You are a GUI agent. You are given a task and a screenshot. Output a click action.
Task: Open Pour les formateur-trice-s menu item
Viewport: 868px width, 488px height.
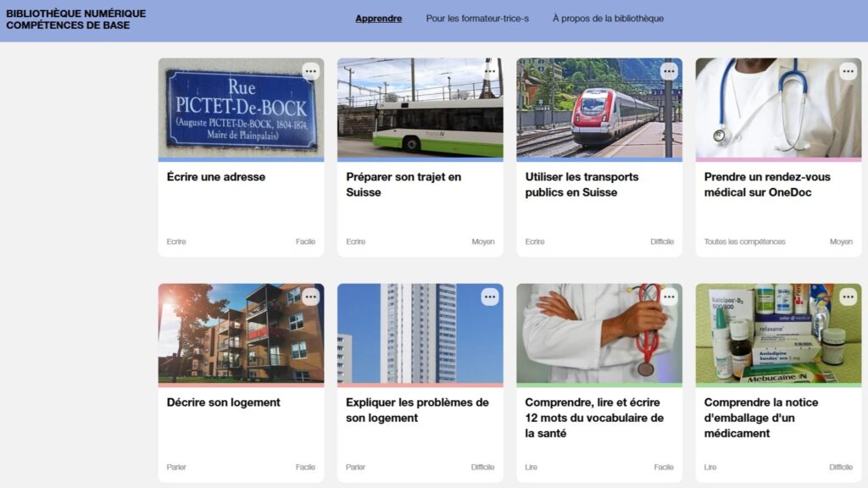tap(477, 19)
